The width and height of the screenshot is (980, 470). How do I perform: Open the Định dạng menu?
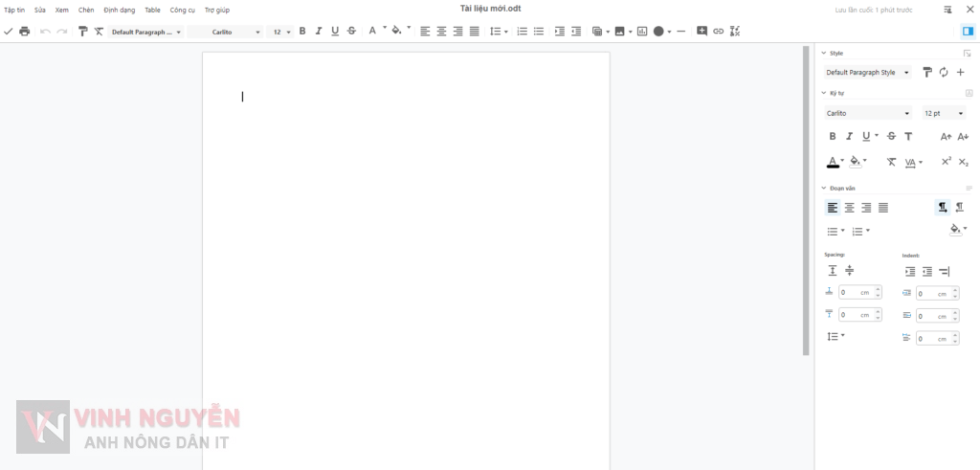click(x=120, y=10)
